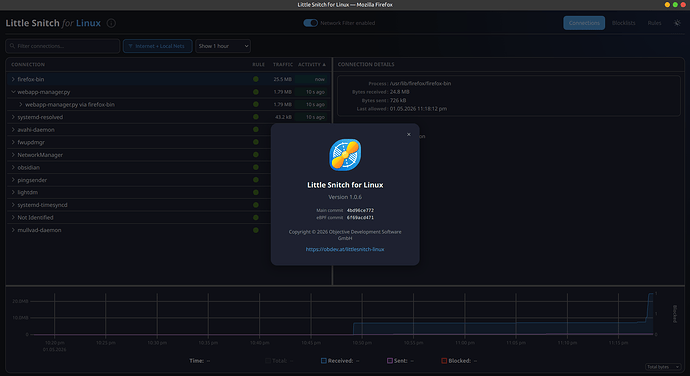Sort by the ACTIVITY column header

tap(312, 65)
